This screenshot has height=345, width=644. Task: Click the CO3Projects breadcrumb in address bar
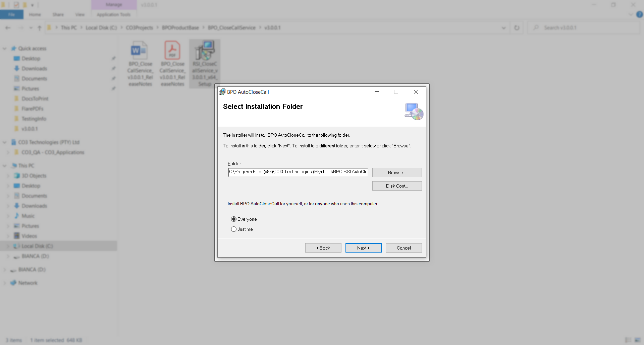pos(140,28)
